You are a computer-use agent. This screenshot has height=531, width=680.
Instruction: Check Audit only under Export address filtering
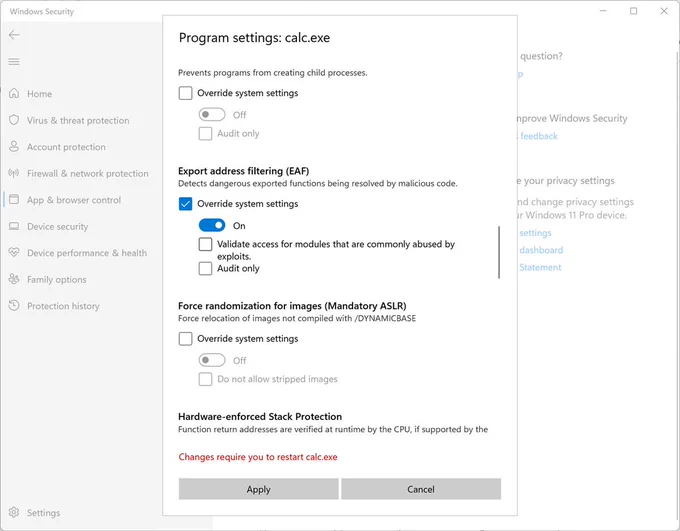click(x=206, y=269)
